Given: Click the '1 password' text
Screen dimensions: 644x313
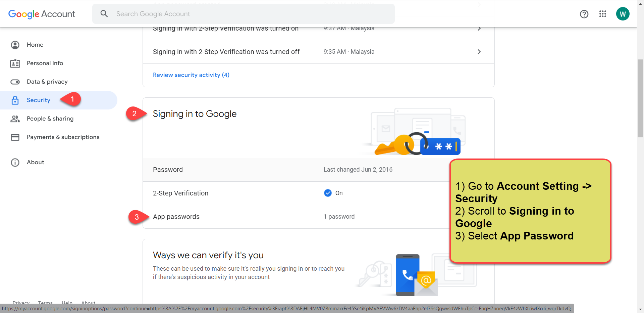Looking at the screenshot, I should click(x=339, y=217).
